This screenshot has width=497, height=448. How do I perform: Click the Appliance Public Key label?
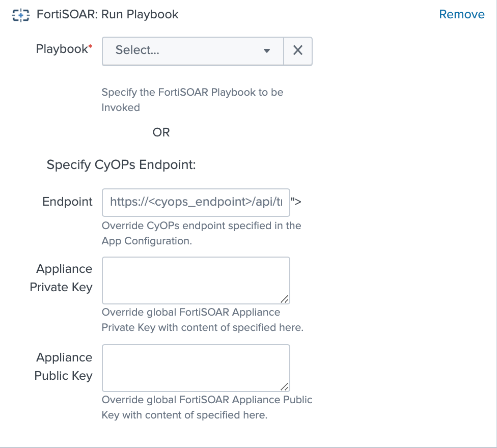pos(64,367)
